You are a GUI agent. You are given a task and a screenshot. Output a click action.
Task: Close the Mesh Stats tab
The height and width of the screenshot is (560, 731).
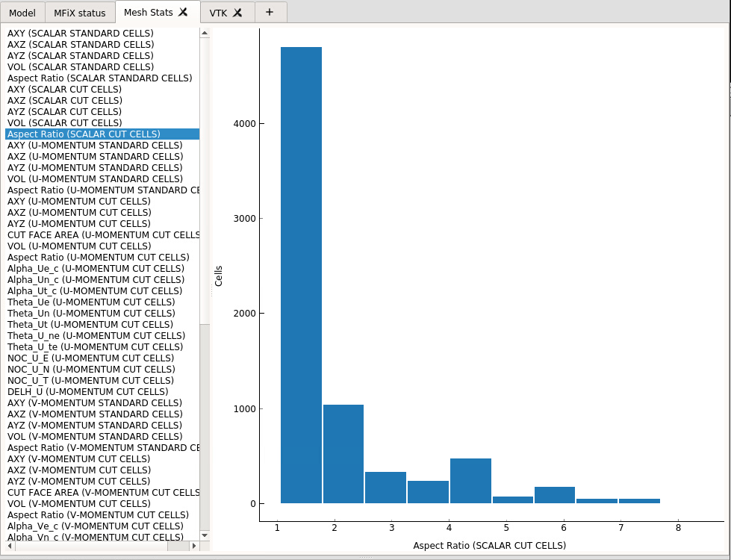point(183,12)
